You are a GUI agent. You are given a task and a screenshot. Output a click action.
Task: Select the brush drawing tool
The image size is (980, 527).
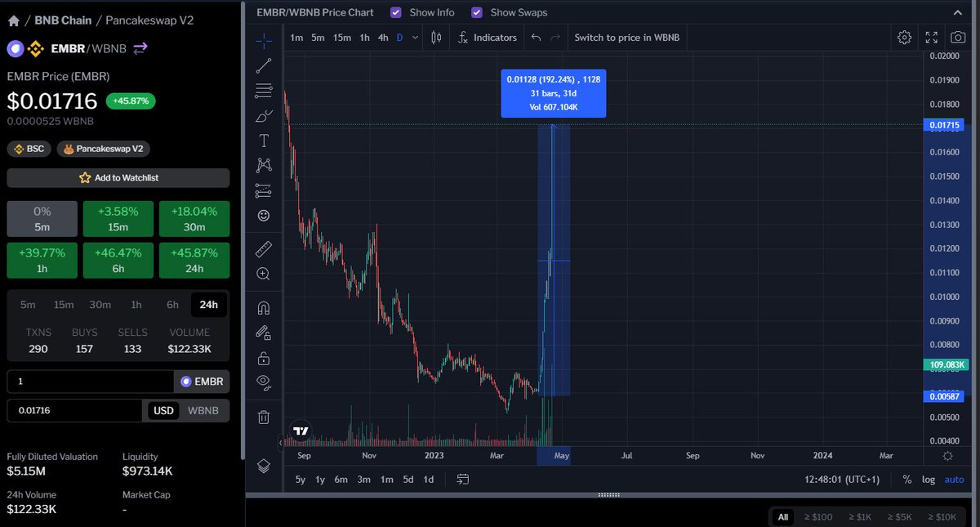(264, 116)
